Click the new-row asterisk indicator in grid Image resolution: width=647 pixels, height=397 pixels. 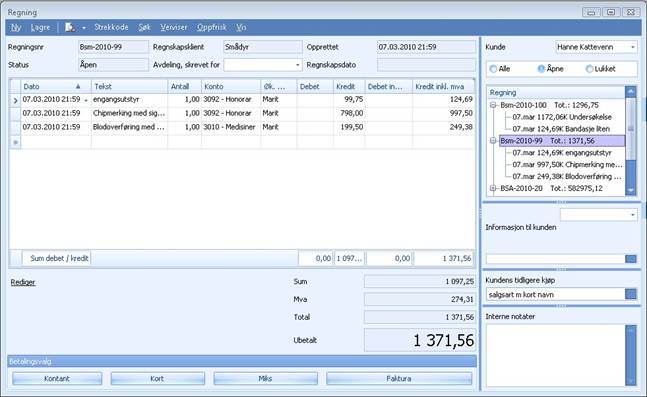15,142
